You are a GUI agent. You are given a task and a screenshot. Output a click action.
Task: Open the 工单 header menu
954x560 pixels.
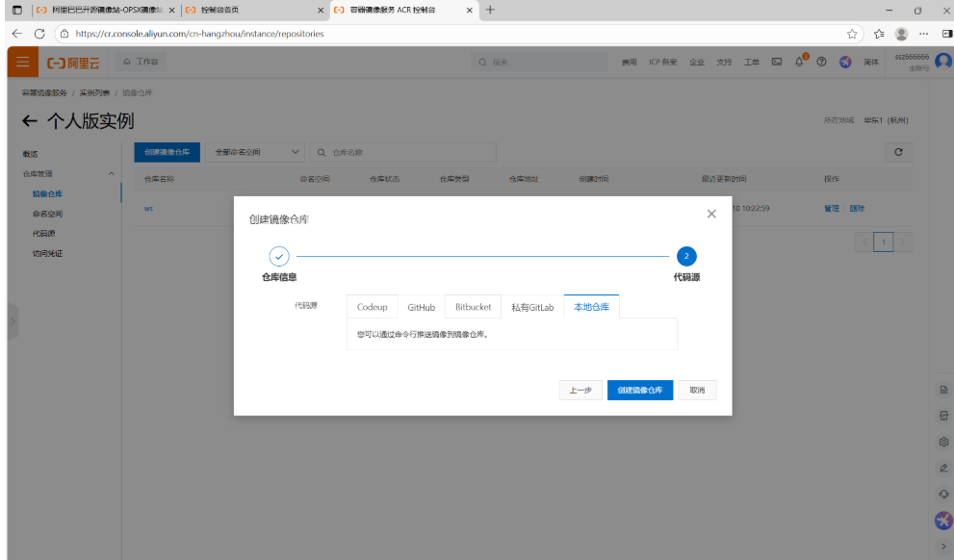752,62
